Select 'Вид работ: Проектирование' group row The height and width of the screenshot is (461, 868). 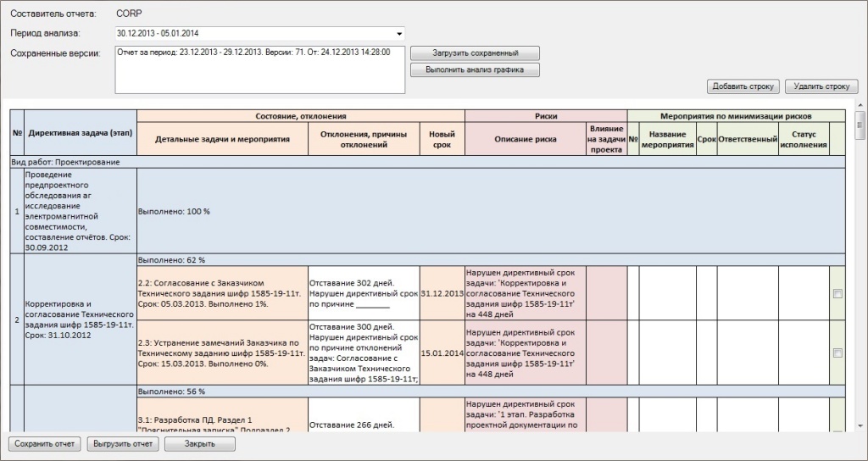[427, 163]
